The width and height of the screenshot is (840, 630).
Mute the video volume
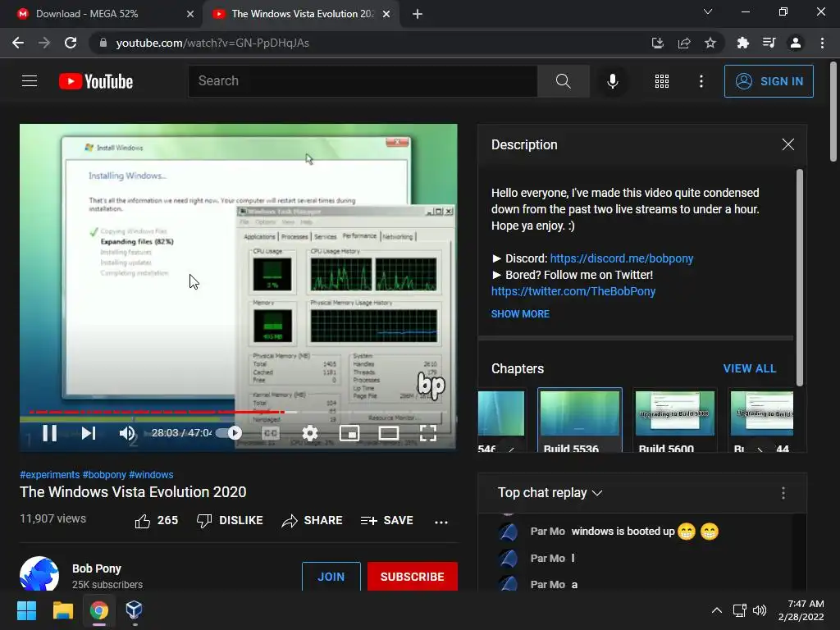127,433
